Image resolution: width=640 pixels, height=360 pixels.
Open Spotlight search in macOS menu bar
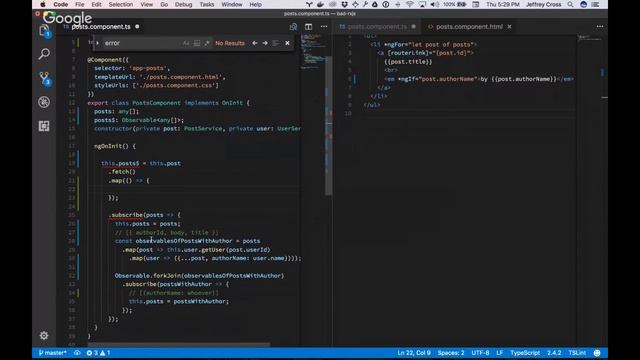pos(570,4)
